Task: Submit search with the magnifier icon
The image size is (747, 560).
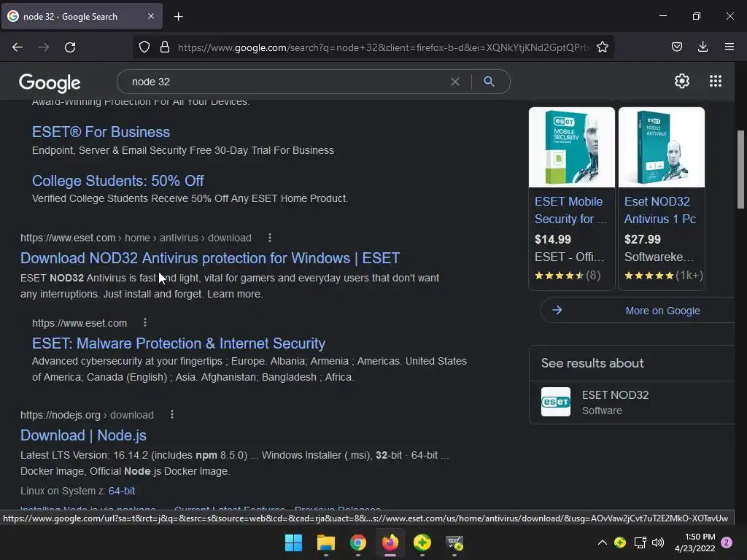Action: pos(489,82)
